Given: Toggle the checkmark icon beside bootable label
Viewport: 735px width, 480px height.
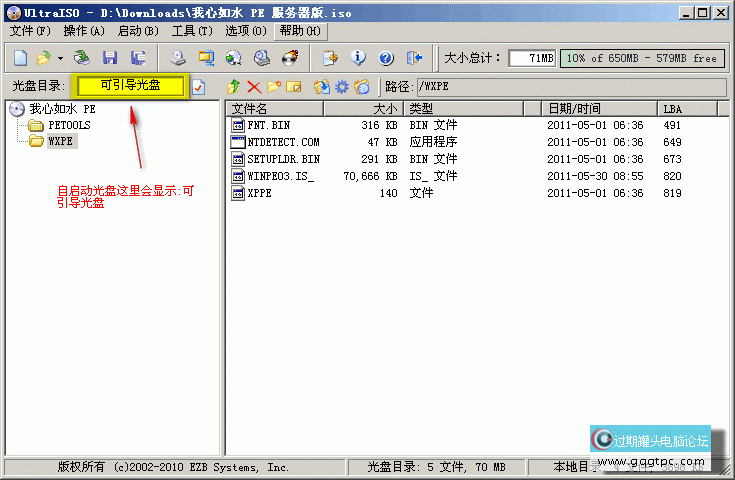Looking at the screenshot, I should (198, 87).
